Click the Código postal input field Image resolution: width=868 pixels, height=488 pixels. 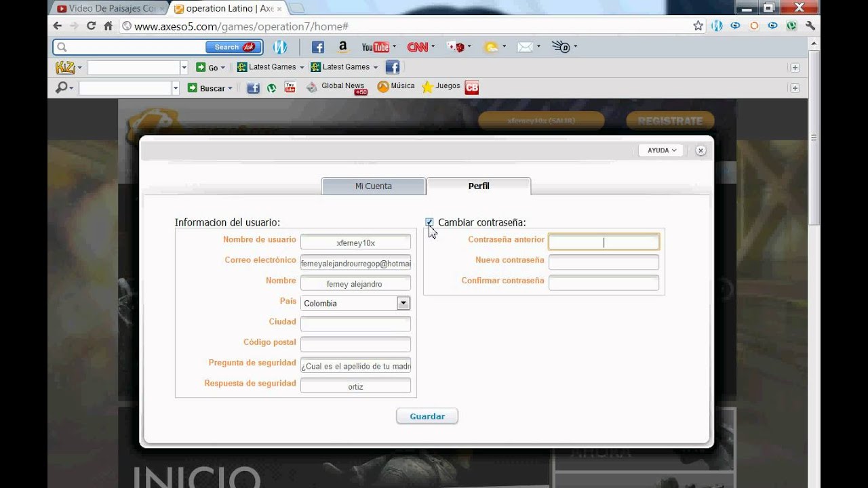(355, 344)
